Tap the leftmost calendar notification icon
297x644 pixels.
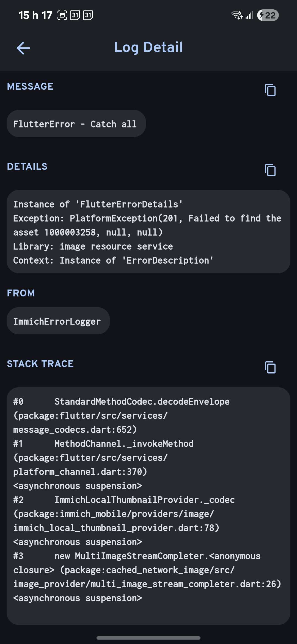click(x=75, y=15)
